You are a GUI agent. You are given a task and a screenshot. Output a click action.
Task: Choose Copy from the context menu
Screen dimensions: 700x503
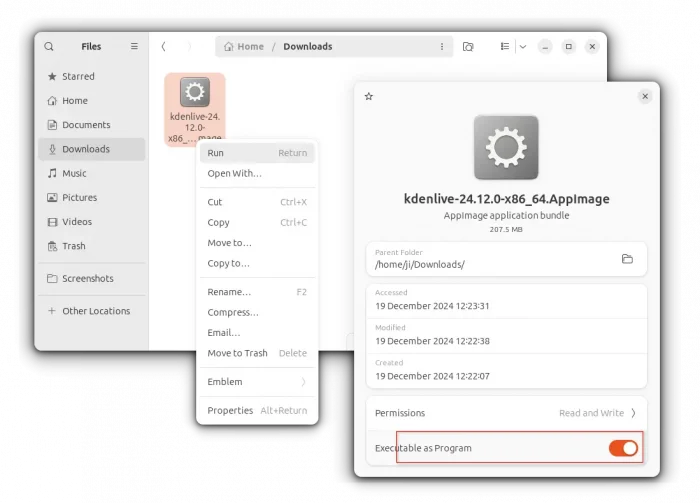(257, 222)
